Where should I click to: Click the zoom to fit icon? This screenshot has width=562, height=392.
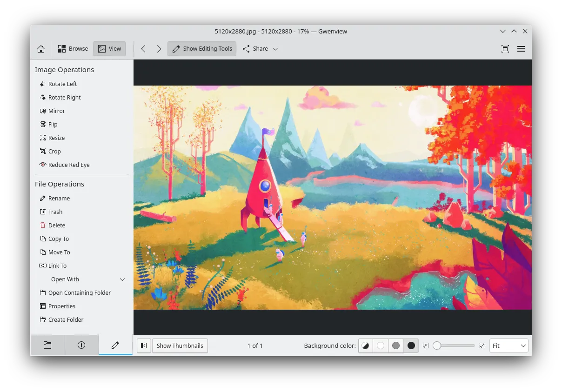426,345
